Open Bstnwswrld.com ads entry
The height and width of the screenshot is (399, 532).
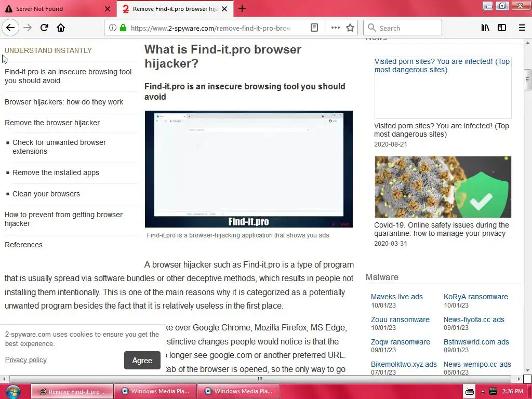click(476, 342)
